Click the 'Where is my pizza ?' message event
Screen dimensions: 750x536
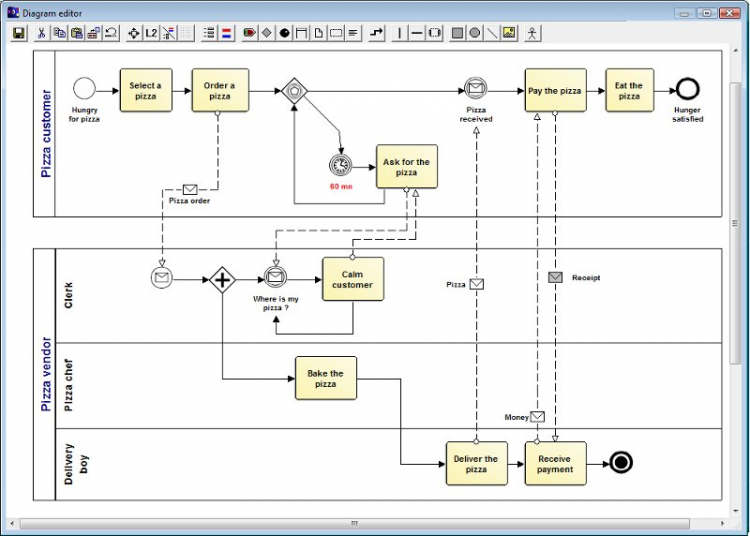[276, 277]
